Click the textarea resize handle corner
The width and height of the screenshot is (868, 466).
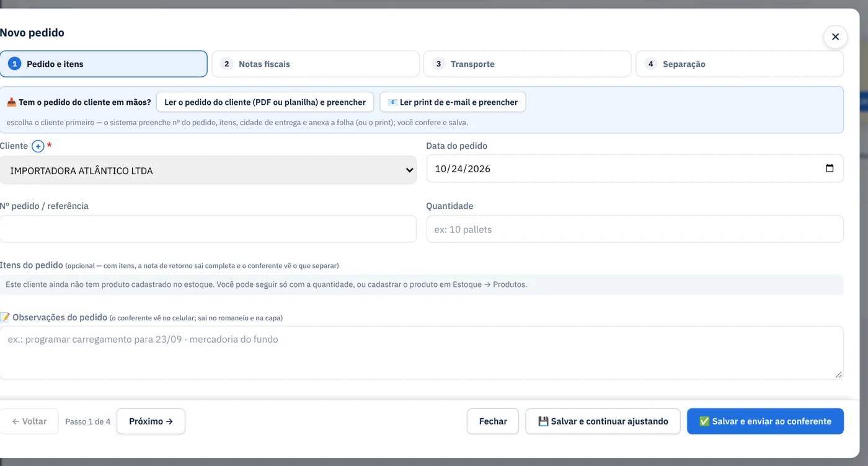pyautogui.click(x=839, y=374)
